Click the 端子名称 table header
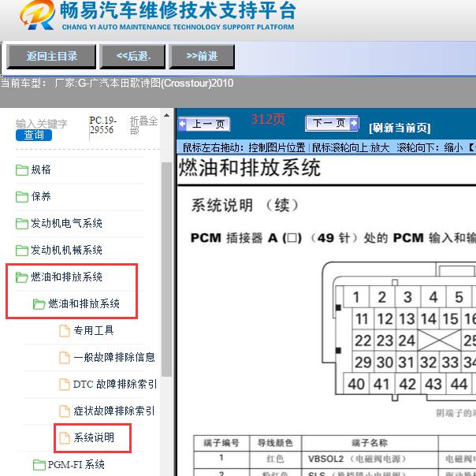This screenshot has height=476, width=476. tap(370, 443)
